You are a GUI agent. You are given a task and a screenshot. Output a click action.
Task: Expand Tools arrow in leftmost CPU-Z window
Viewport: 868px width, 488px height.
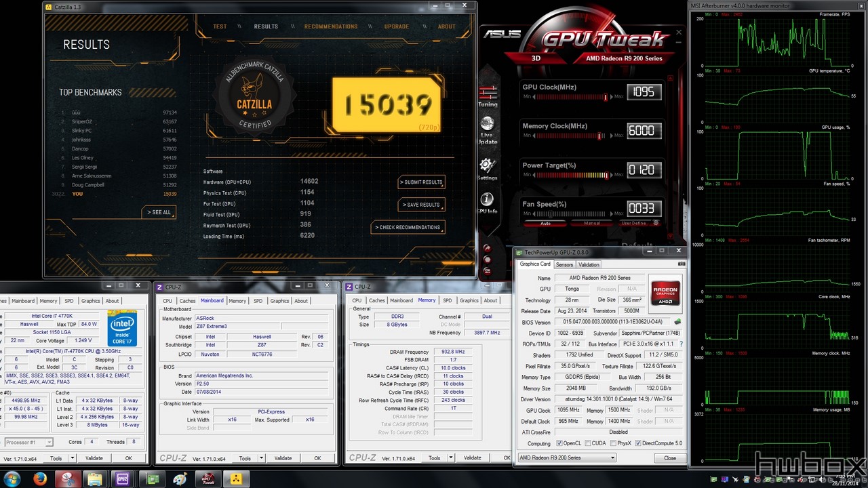(x=73, y=458)
